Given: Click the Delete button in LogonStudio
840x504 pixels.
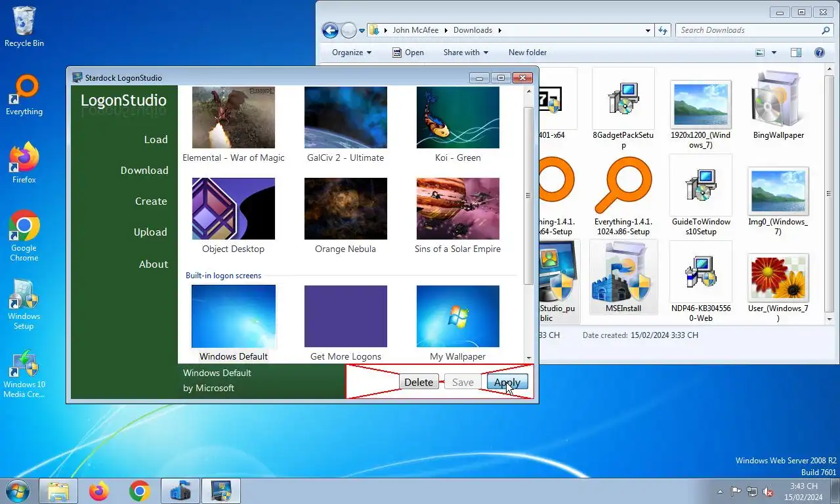Looking at the screenshot, I should coord(419,382).
